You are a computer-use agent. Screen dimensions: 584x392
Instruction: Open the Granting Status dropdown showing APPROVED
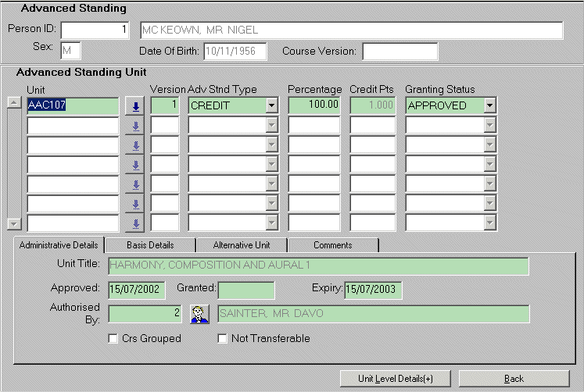[x=489, y=105]
